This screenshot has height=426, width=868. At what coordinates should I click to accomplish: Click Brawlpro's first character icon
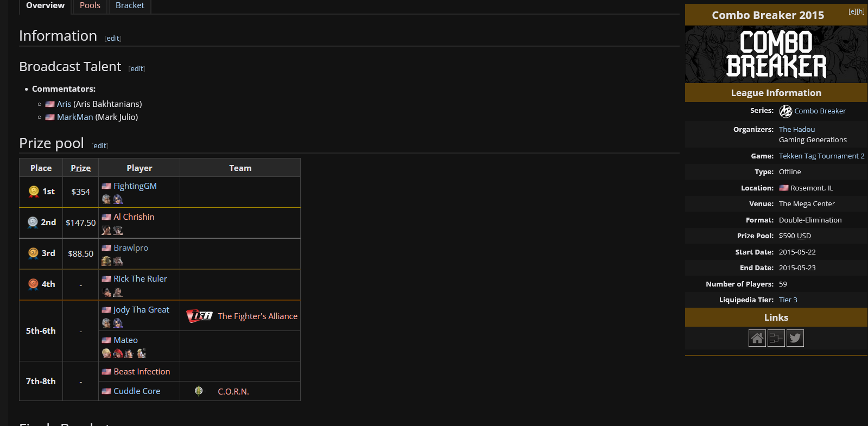pos(106,261)
